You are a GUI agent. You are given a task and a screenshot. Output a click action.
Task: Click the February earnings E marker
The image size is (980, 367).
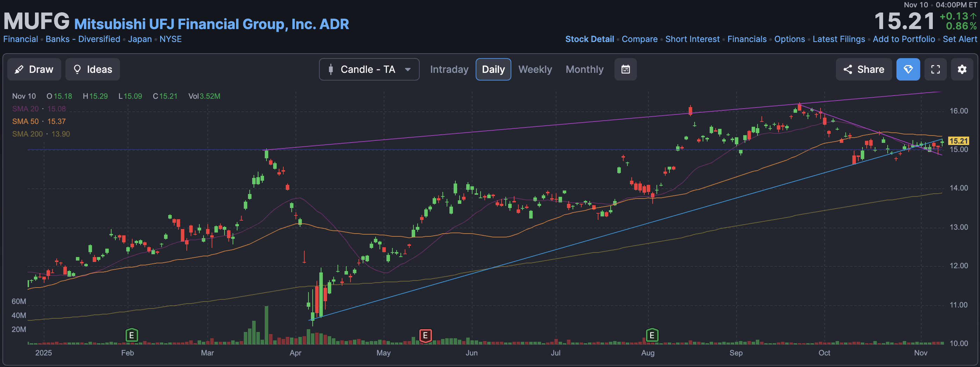pos(132,335)
